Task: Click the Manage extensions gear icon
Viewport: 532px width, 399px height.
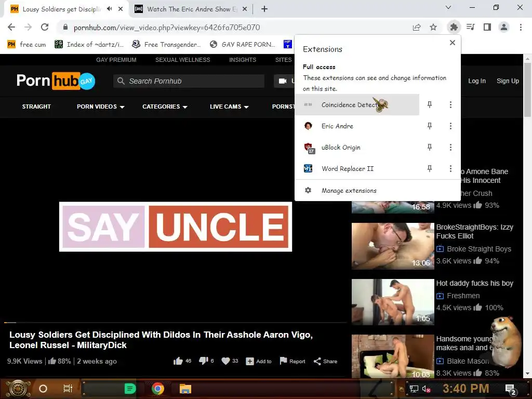Action: pos(308,190)
